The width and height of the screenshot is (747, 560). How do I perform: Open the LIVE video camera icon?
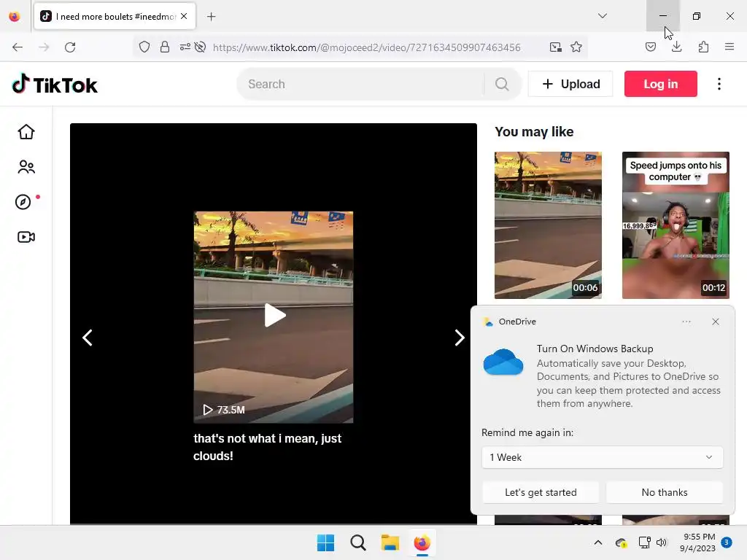pos(26,237)
